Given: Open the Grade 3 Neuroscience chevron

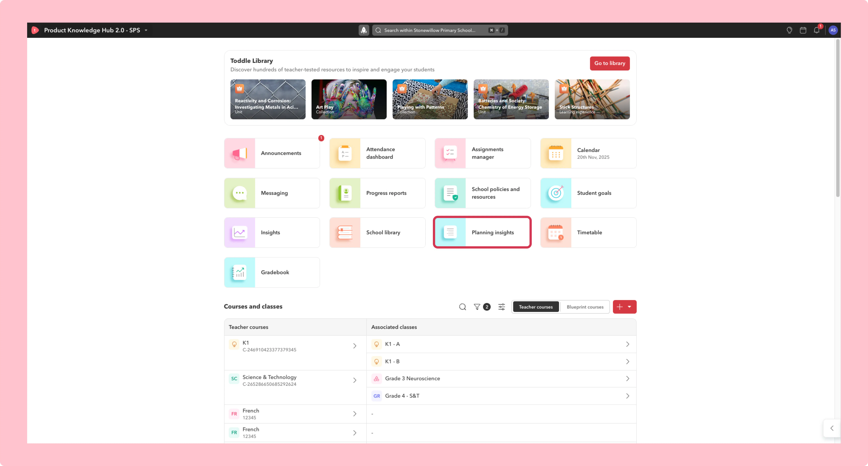Looking at the screenshot, I should (628, 379).
